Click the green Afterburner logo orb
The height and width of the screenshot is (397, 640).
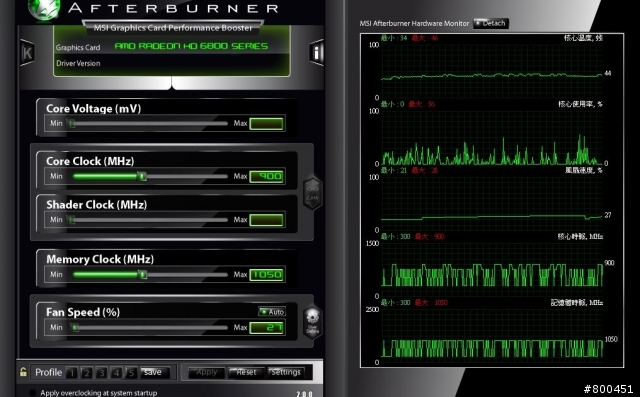[44, 8]
